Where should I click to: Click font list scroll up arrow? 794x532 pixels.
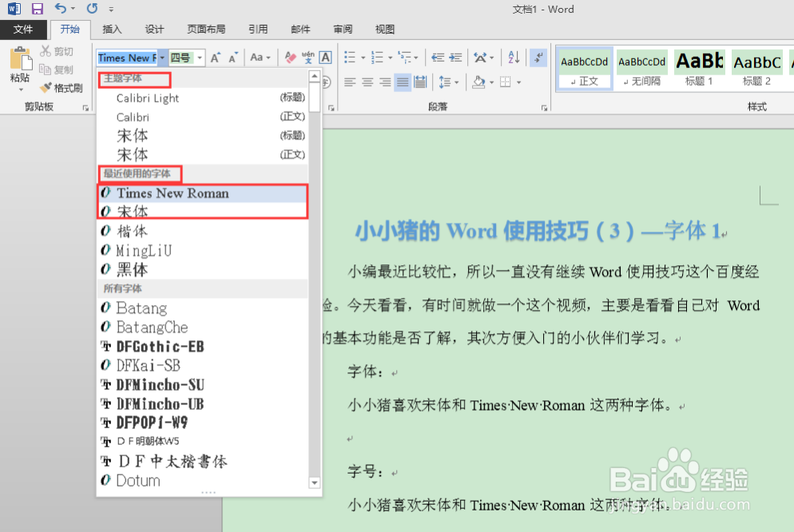point(315,76)
